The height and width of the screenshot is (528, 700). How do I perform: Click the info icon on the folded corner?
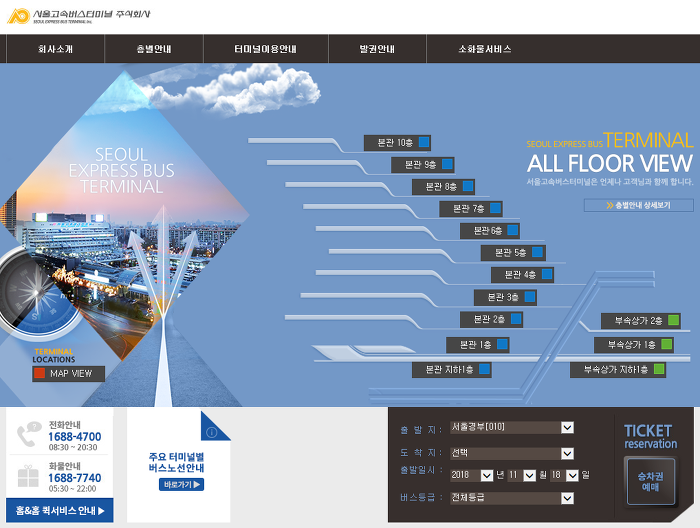click(x=212, y=432)
